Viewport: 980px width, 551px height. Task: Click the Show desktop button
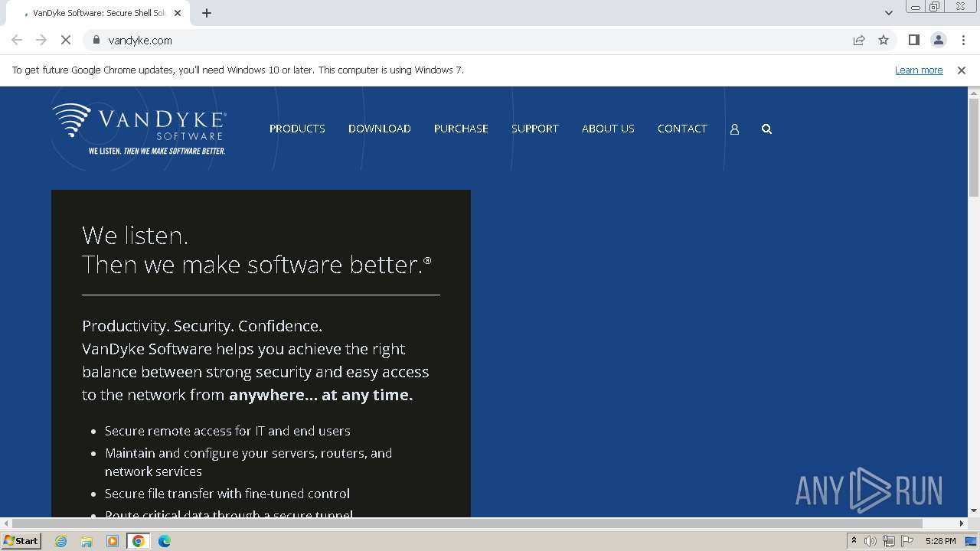971,541
